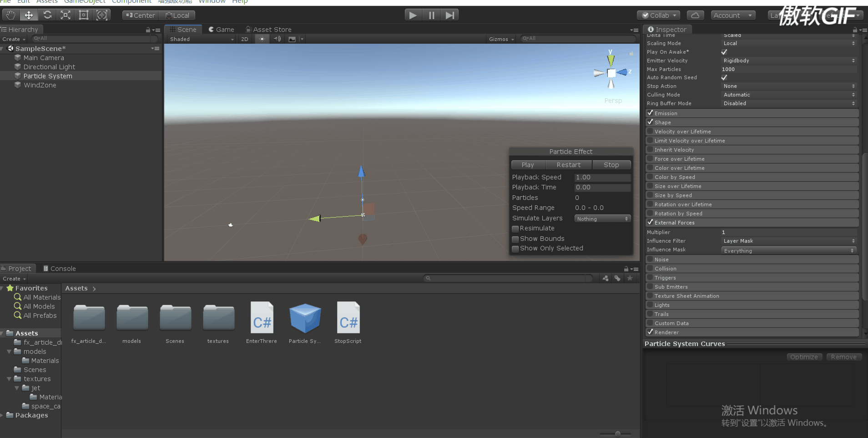Image resolution: width=868 pixels, height=438 pixels.
Task: Disable the Emission module checkbox
Action: point(650,113)
